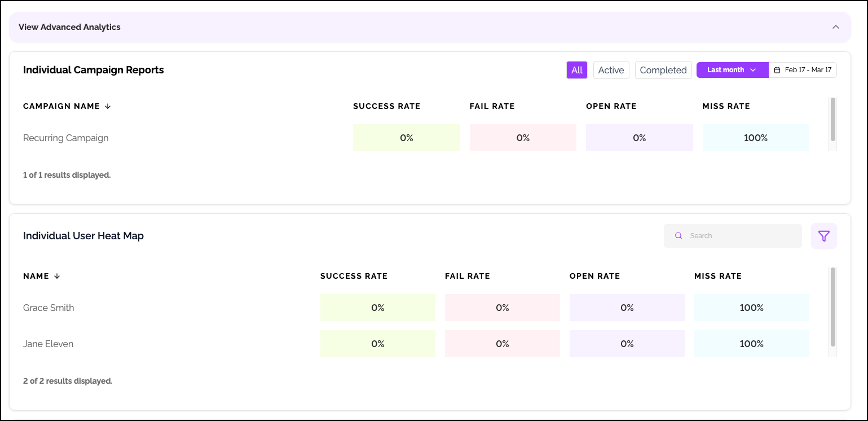Sort users by Name arrow icon
868x421 pixels.
pyautogui.click(x=56, y=276)
